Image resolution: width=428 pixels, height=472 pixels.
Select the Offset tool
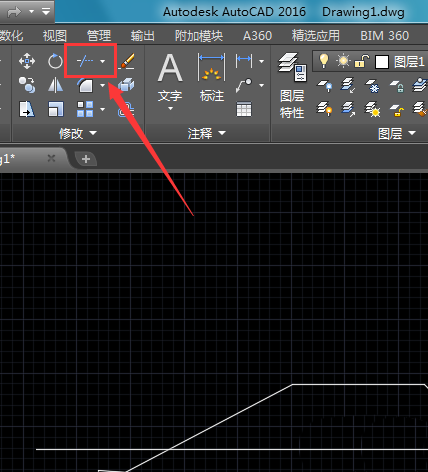tap(126, 109)
